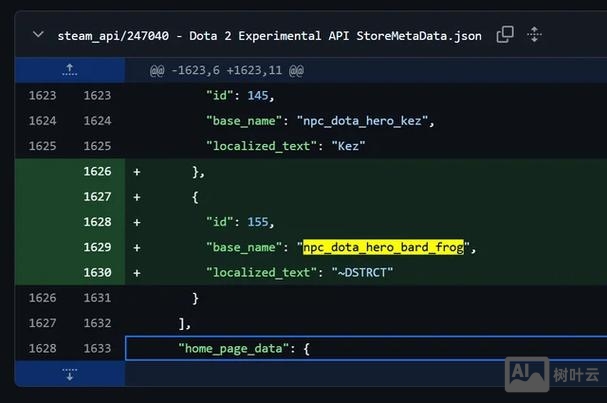Collapse the StoreMetaData.json file diff
Viewport: 607px width, 403px height.
[x=38, y=35]
